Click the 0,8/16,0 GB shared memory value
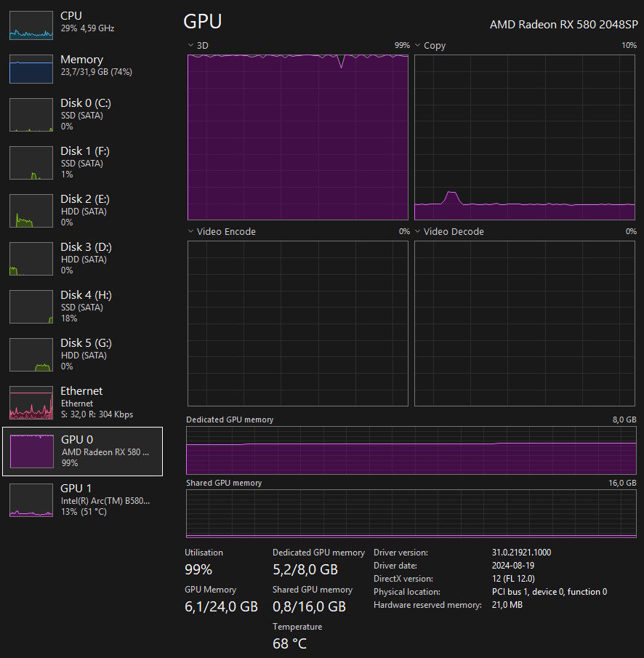The image size is (644, 658). pos(309,606)
